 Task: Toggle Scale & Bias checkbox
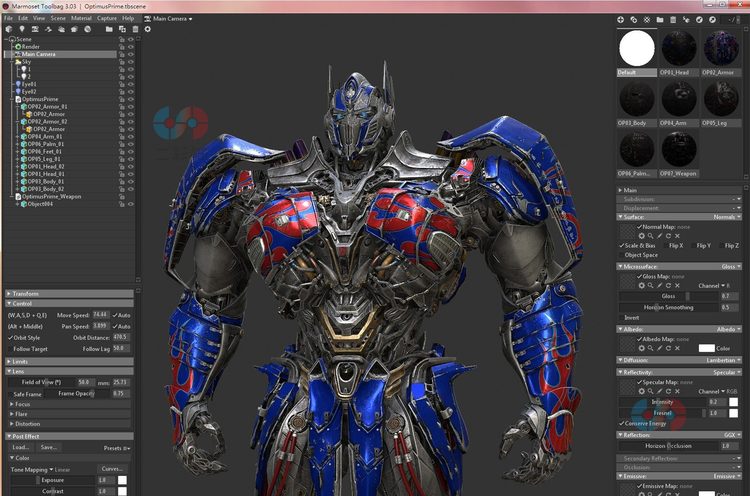(622, 245)
